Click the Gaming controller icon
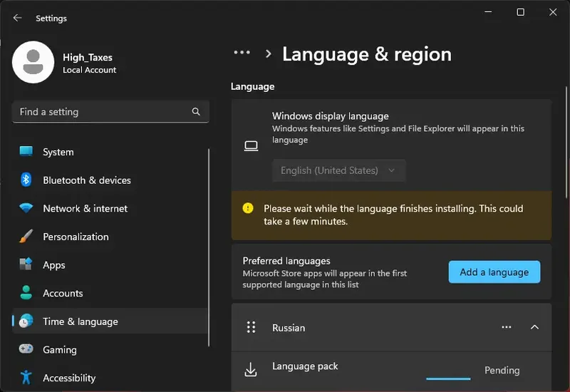The width and height of the screenshot is (570, 392). coord(26,349)
